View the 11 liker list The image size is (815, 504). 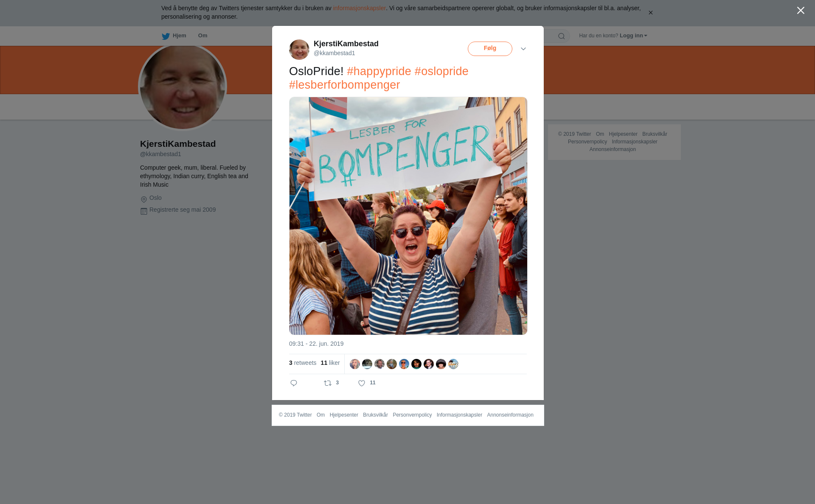330,363
